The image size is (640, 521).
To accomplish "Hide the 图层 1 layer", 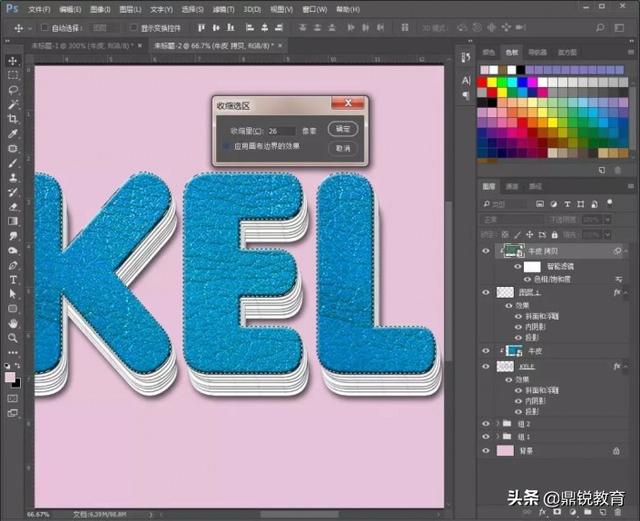I will [486, 292].
